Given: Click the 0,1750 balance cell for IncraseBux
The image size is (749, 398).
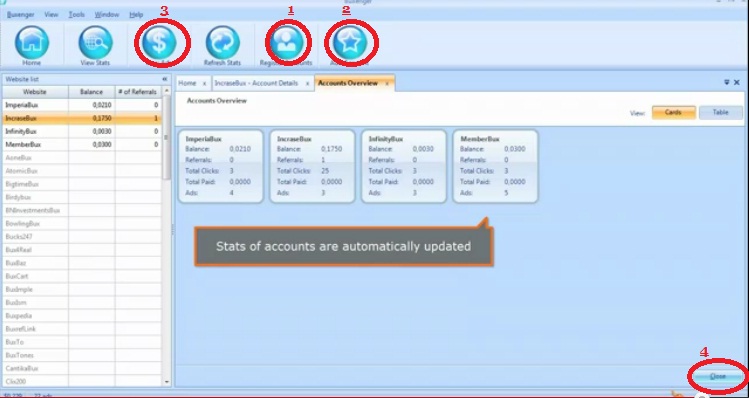Looking at the screenshot, I should tap(92, 118).
